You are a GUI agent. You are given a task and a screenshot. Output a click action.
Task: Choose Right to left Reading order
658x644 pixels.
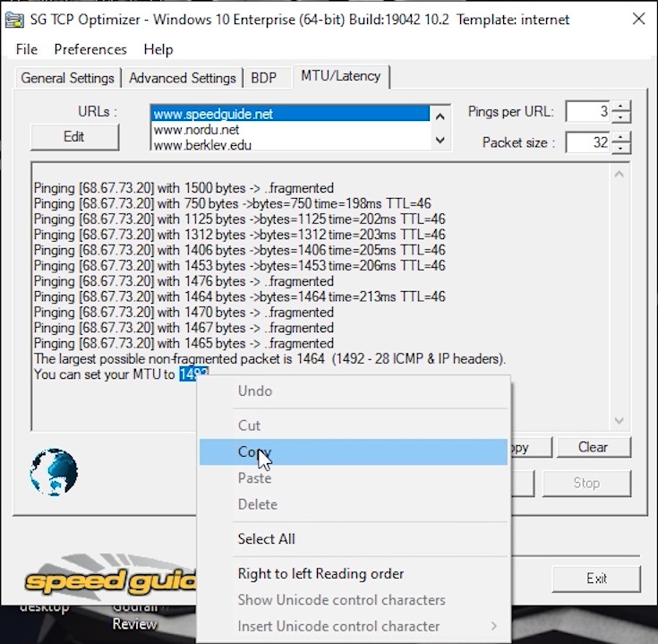coord(354,573)
